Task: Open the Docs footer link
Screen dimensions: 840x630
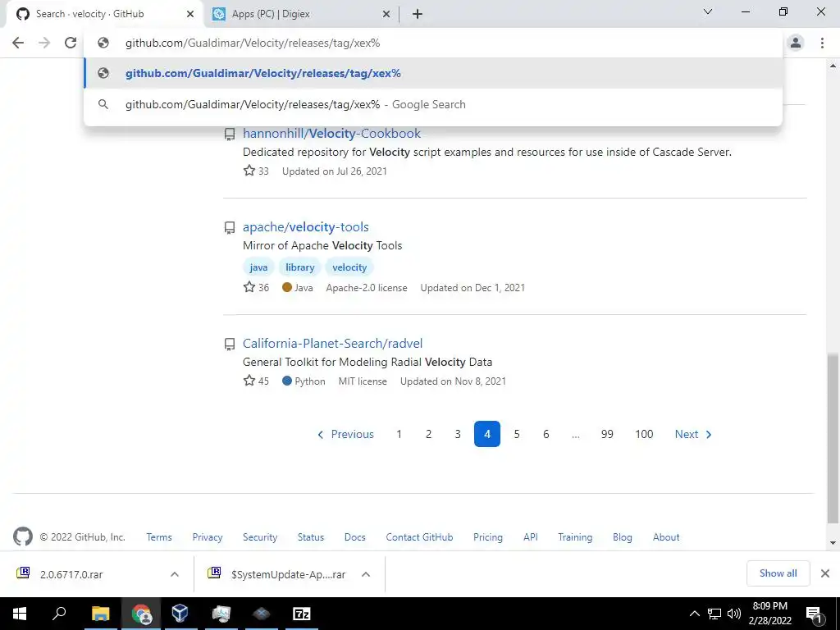Action: 354,536
